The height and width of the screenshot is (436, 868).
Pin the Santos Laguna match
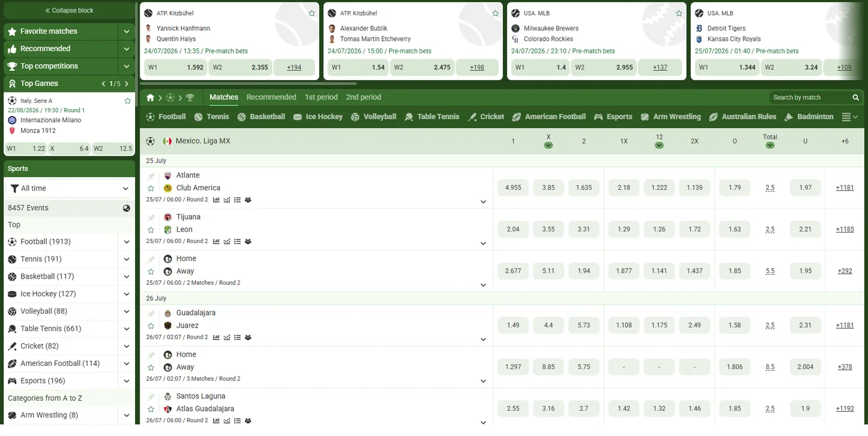[x=151, y=397]
